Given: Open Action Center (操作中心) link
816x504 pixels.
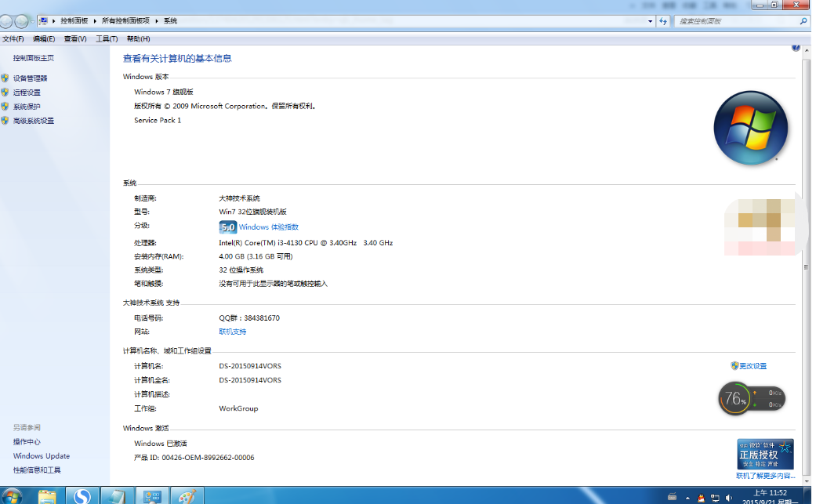Looking at the screenshot, I should (27, 442).
